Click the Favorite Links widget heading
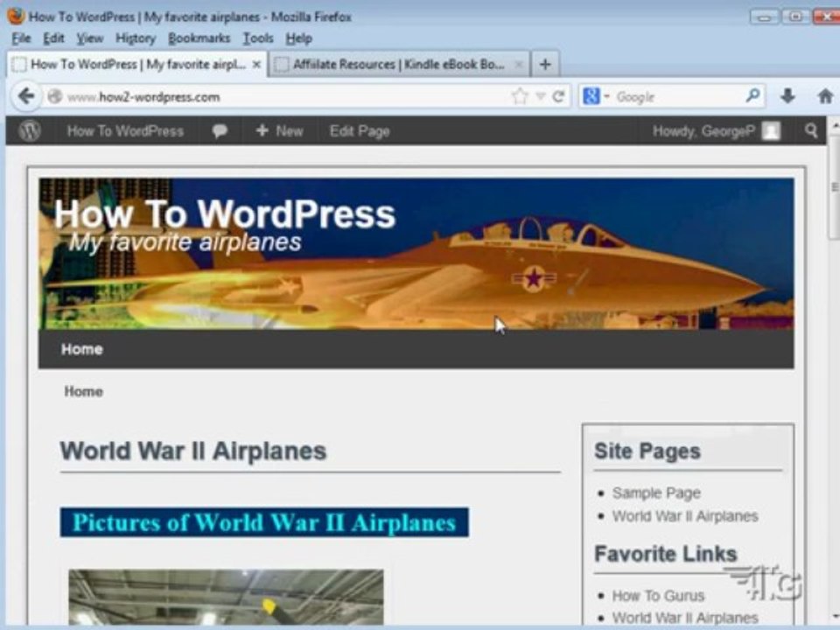Viewport: 840px width, 630px height. pyautogui.click(x=666, y=553)
